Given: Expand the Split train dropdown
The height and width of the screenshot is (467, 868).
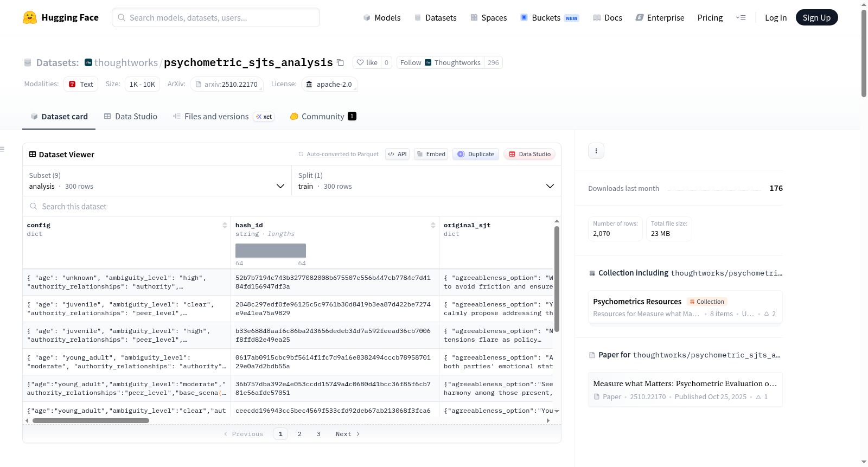Looking at the screenshot, I should pos(426,181).
